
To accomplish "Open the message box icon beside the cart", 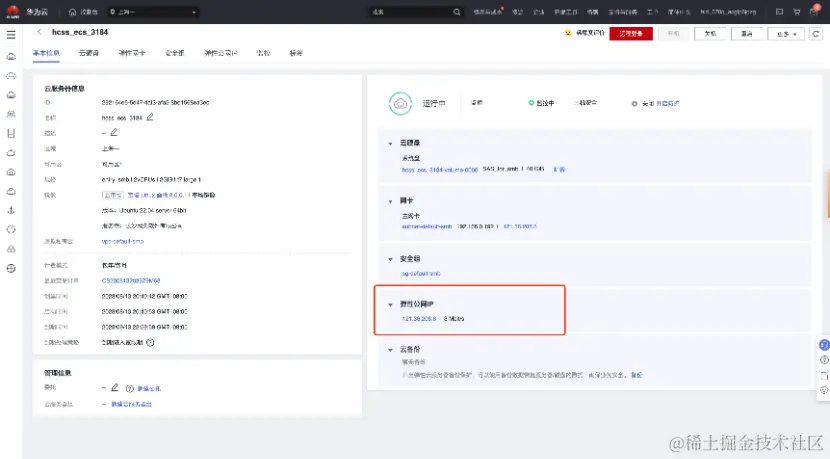I will click(x=779, y=12).
